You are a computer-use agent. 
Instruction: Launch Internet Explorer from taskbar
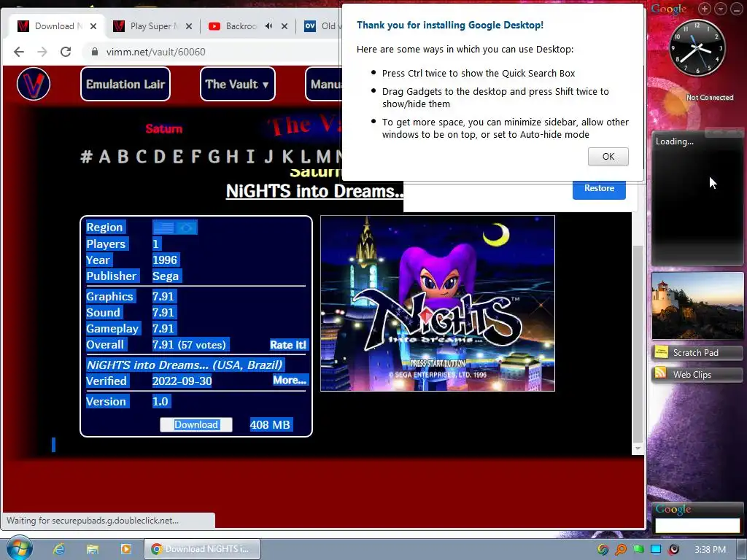coord(58,549)
